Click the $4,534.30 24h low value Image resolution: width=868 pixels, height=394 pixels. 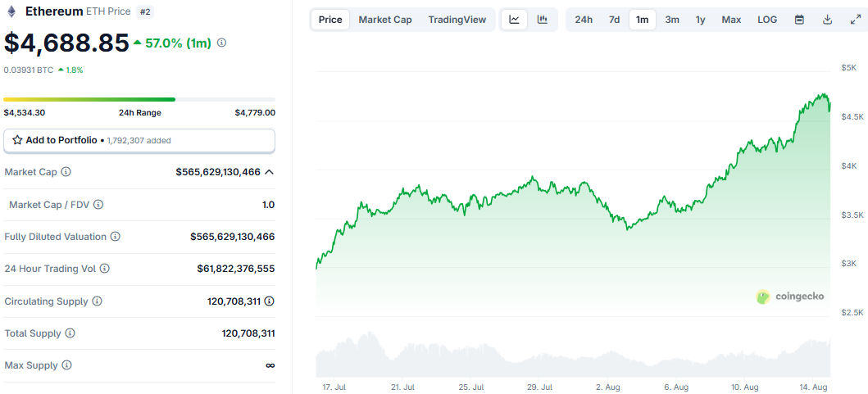[25, 113]
